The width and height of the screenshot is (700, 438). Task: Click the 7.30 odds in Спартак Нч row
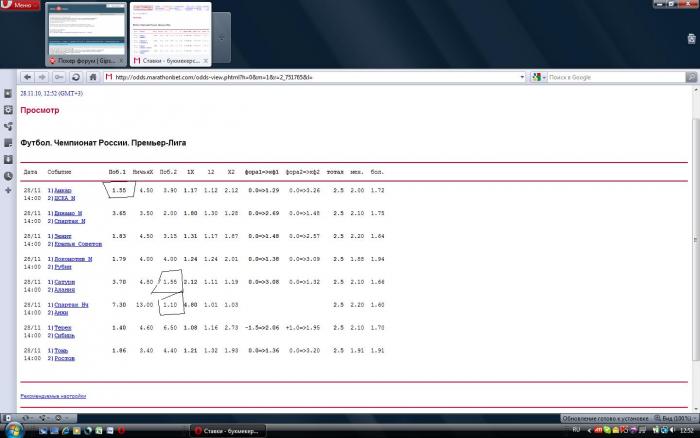119,305
